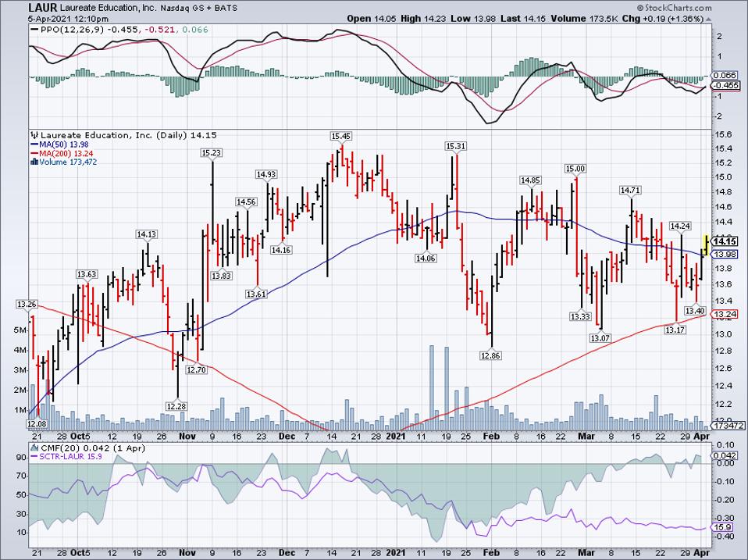Click the 13.61 low price label
The image size is (748, 560).
256,294
